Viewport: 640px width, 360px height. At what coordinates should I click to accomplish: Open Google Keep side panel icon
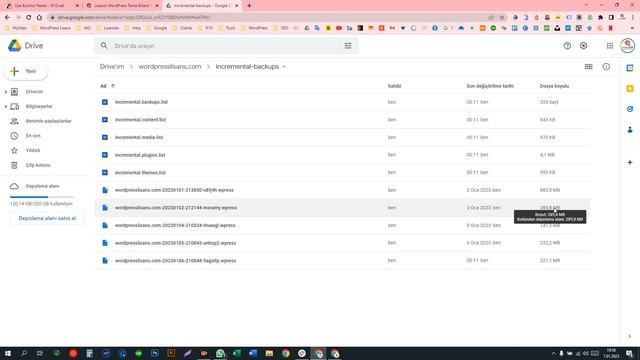pos(630,89)
